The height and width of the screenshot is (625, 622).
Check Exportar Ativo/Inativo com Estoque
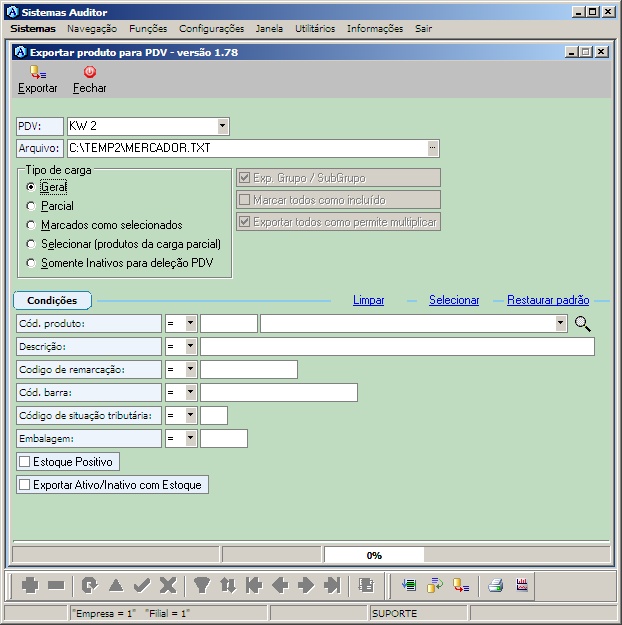25,485
